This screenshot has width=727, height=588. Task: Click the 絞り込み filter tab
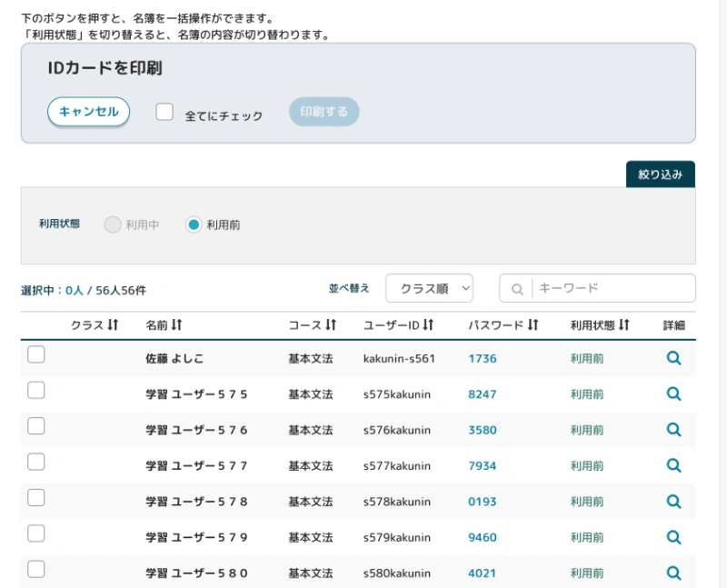coord(661,174)
